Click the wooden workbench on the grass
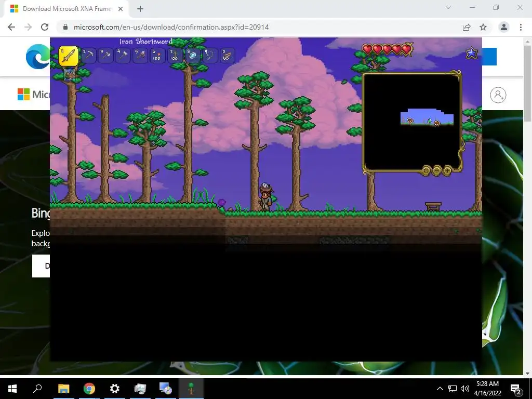Screen dimensions: 532x399 click(x=433, y=206)
